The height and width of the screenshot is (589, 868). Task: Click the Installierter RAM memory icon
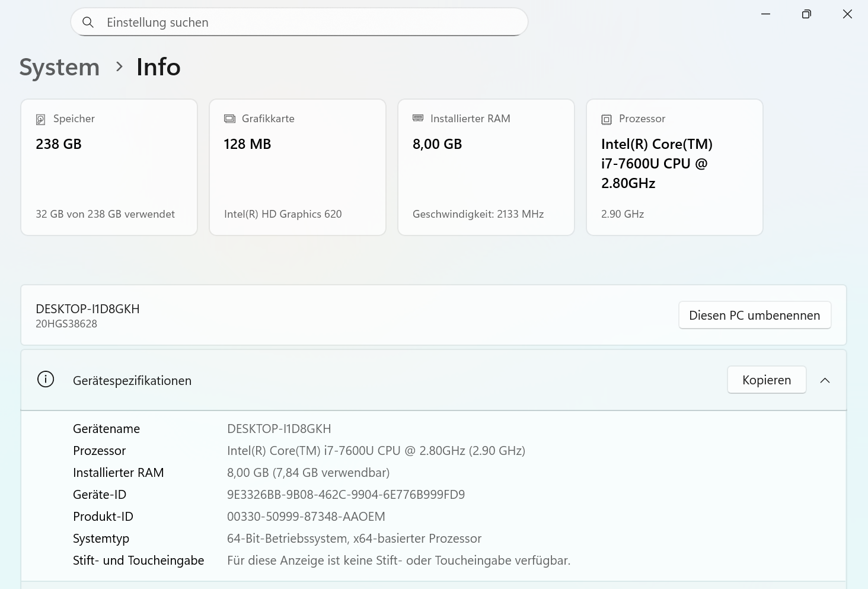(x=418, y=119)
